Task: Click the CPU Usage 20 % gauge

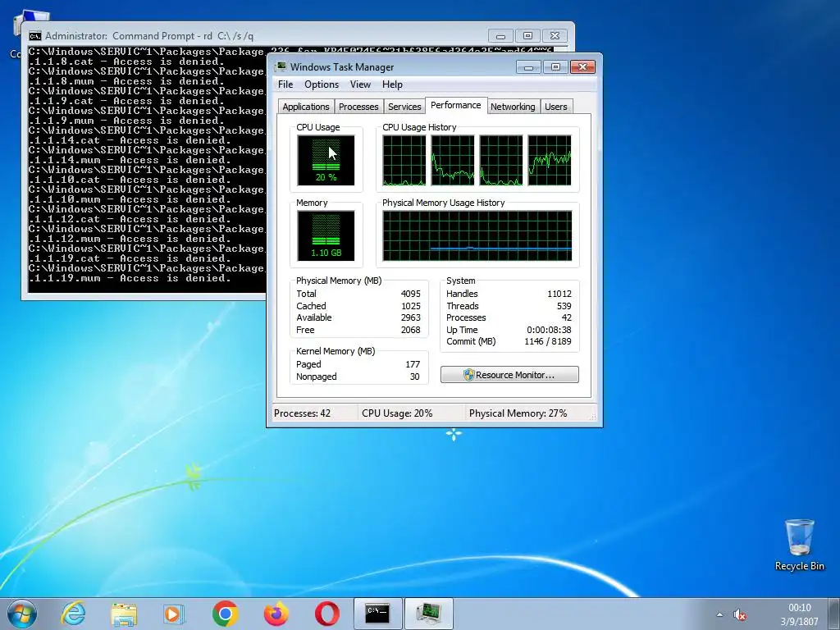Action: [326, 160]
